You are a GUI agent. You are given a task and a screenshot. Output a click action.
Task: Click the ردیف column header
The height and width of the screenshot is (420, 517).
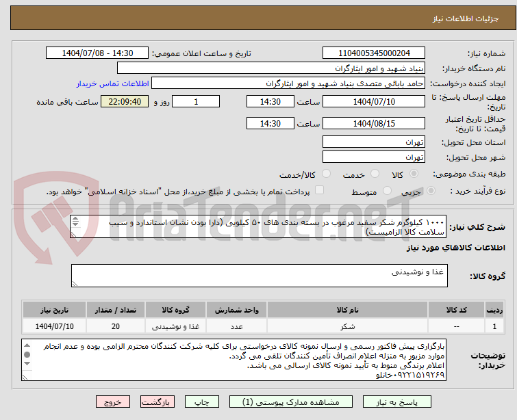pos(494,310)
